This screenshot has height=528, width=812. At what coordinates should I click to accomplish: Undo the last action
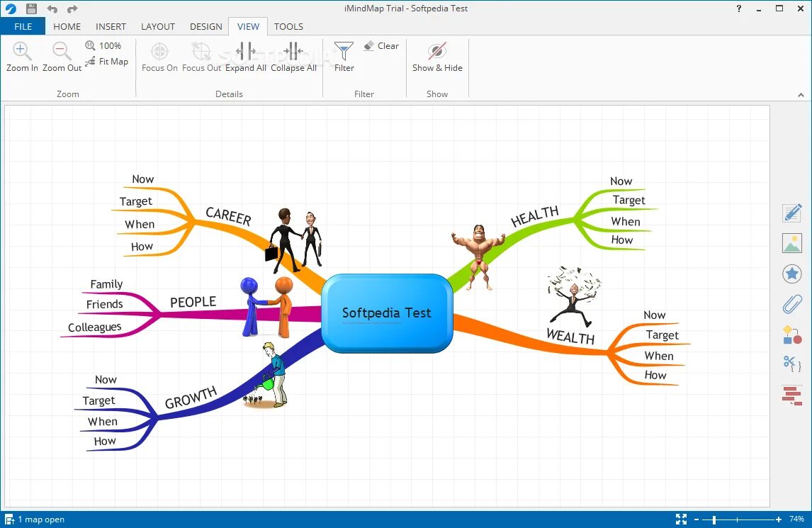coord(52,9)
